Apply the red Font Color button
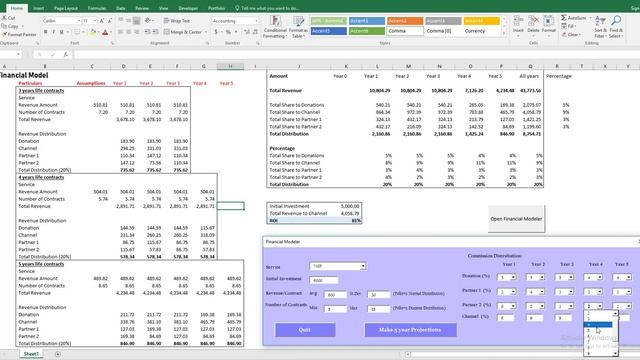The image size is (640, 360). 105,32
